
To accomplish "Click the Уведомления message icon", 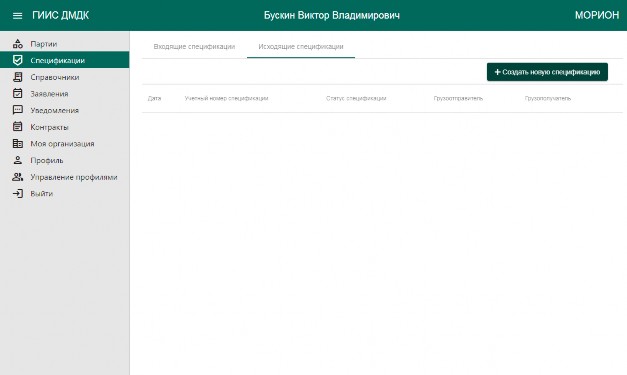I will (x=18, y=110).
